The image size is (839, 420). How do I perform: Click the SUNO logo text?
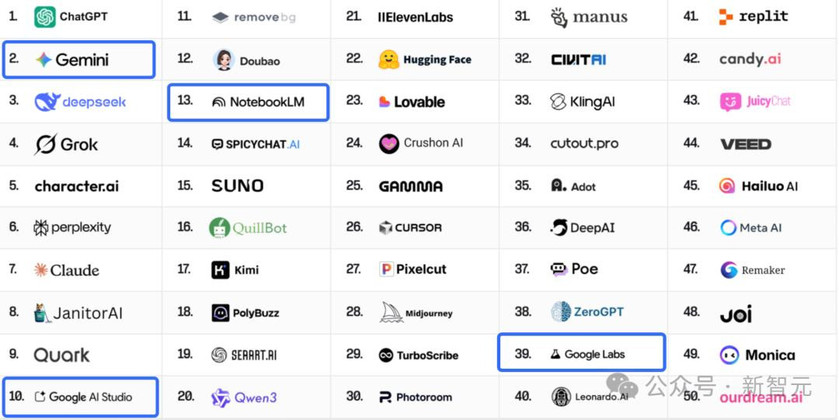(238, 186)
